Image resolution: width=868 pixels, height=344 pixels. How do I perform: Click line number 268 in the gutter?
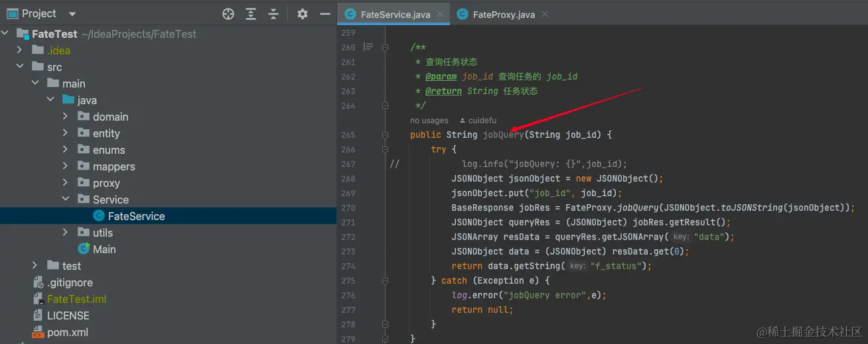pyautogui.click(x=348, y=178)
